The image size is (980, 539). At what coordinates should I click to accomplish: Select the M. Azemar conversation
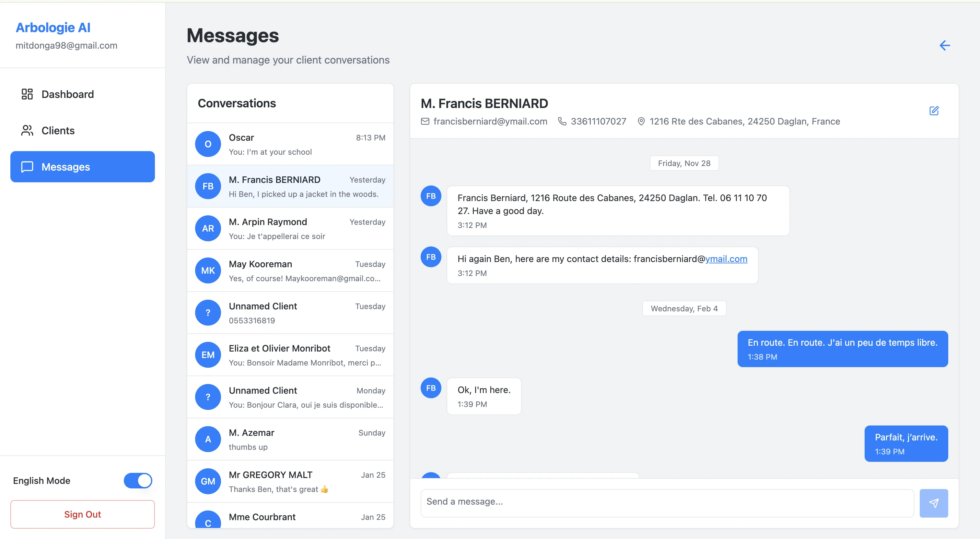pos(290,439)
